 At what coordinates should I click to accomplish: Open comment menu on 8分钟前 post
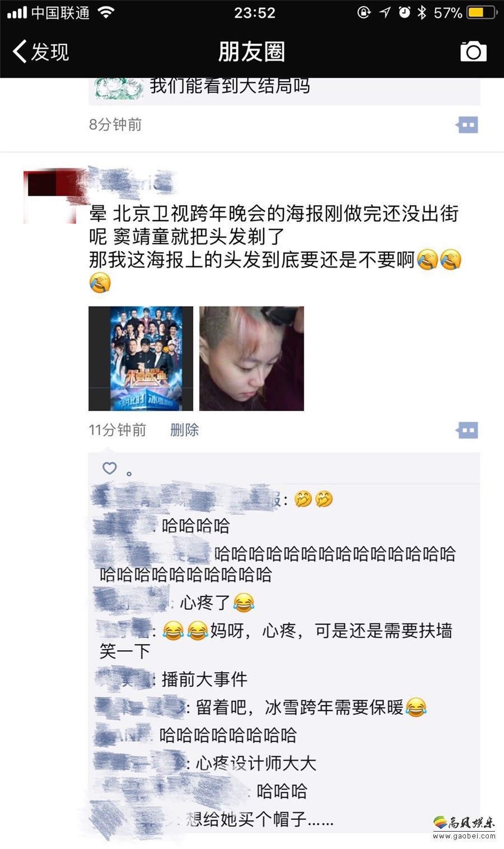467,125
